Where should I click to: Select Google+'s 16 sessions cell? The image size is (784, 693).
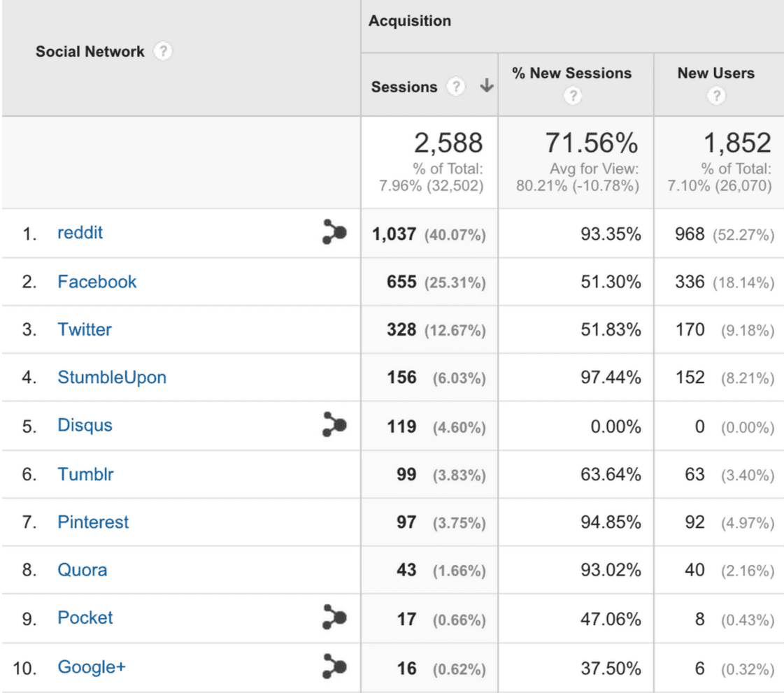(429, 668)
